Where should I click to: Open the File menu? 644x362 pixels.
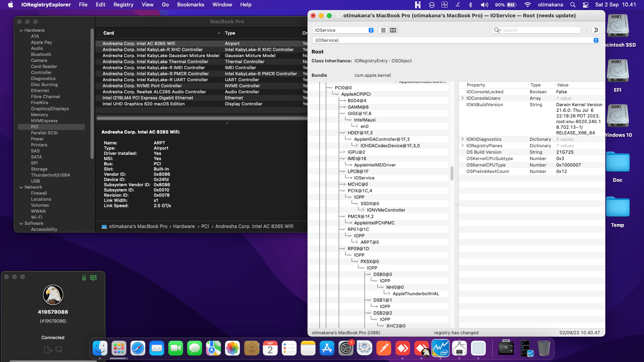click(x=83, y=5)
